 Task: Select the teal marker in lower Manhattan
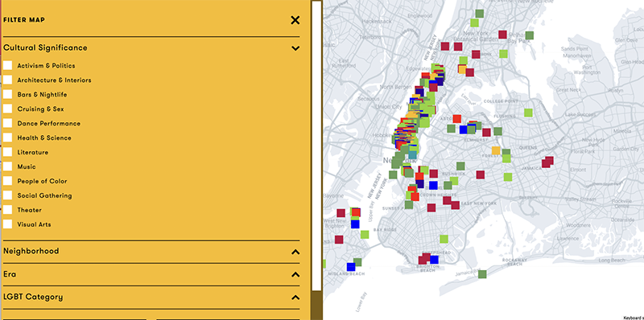click(412, 155)
